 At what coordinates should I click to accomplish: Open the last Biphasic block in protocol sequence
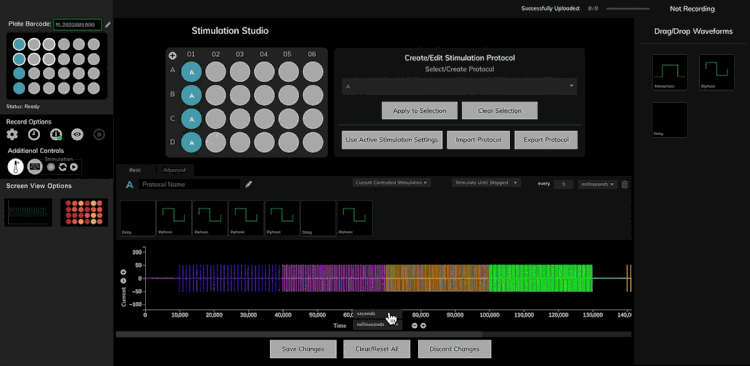click(354, 218)
